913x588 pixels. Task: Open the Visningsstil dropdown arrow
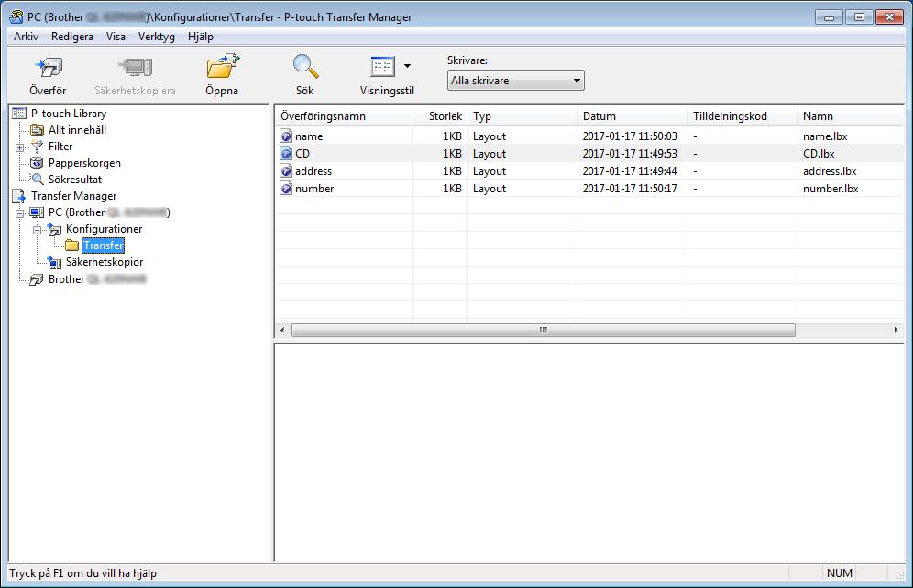pos(408,66)
